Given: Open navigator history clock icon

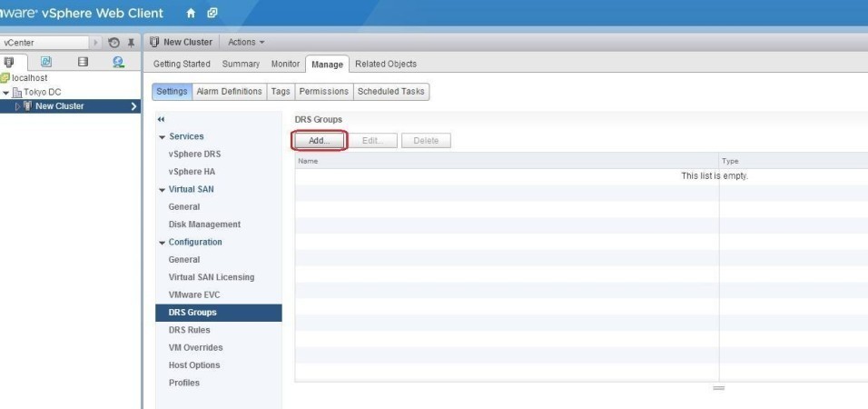Looking at the screenshot, I should coord(114,43).
